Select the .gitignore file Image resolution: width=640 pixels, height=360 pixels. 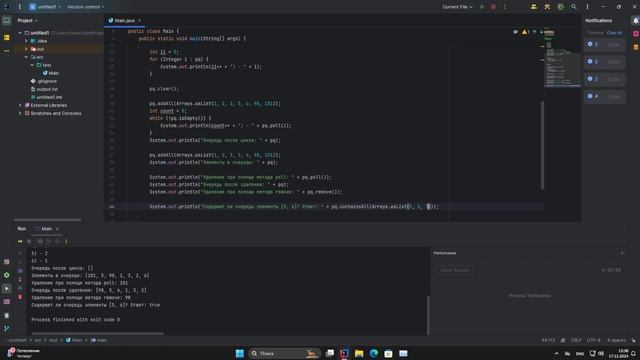44,81
